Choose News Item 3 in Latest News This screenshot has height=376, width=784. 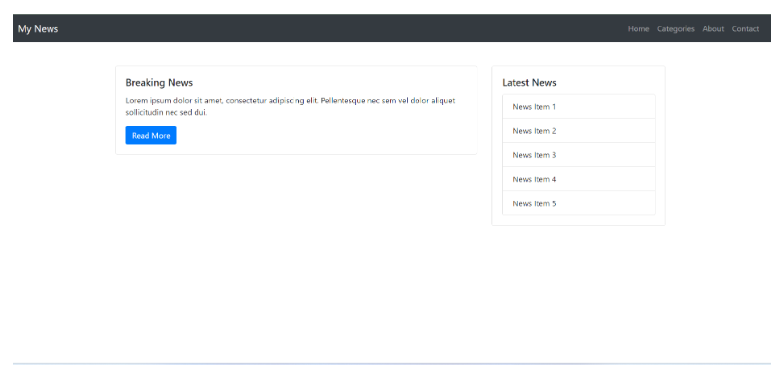pyautogui.click(x=578, y=154)
